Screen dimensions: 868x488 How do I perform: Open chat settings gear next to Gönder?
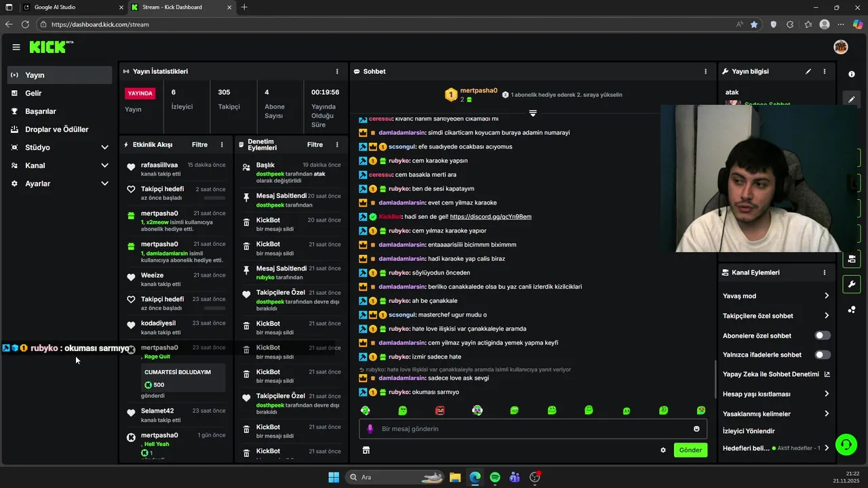[663, 450]
